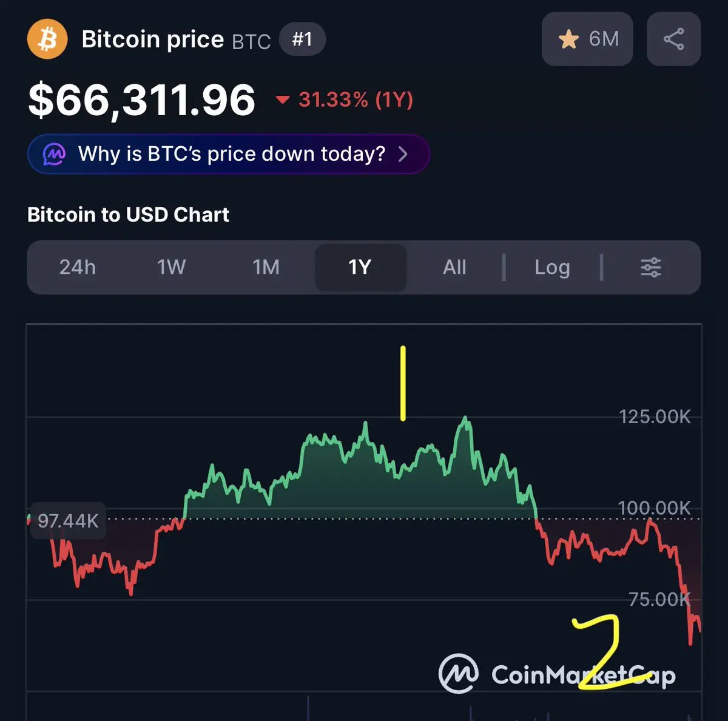
Task: Show the All time range
Action: click(x=454, y=267)
